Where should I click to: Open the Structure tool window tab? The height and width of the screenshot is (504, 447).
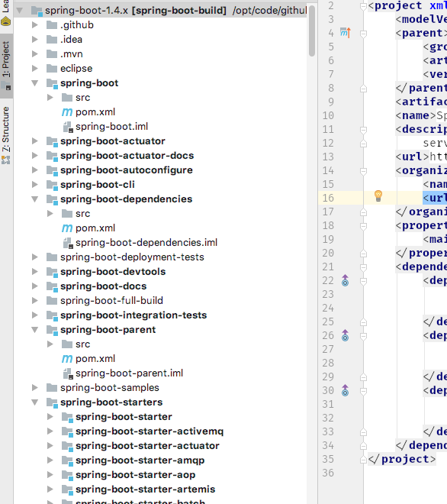pos(6,135)
